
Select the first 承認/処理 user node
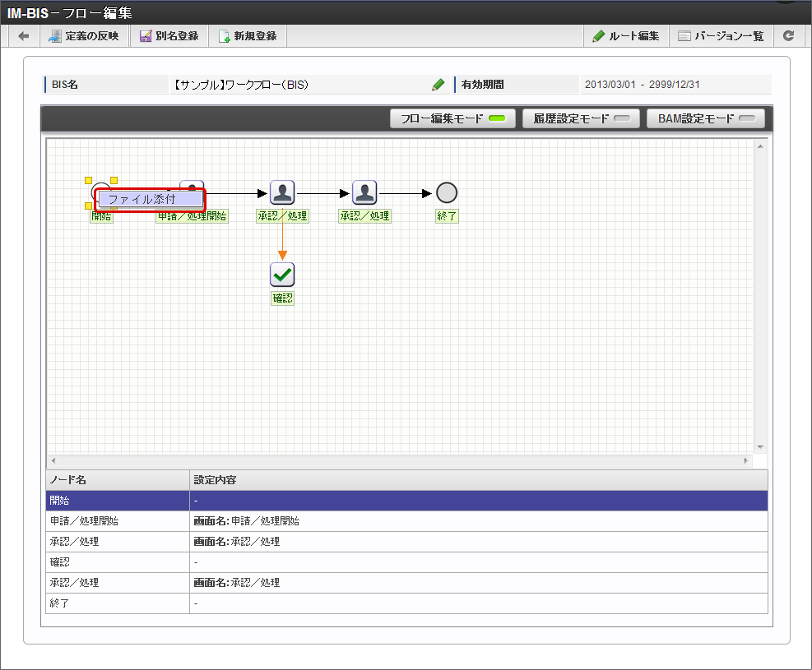[282, 193]
